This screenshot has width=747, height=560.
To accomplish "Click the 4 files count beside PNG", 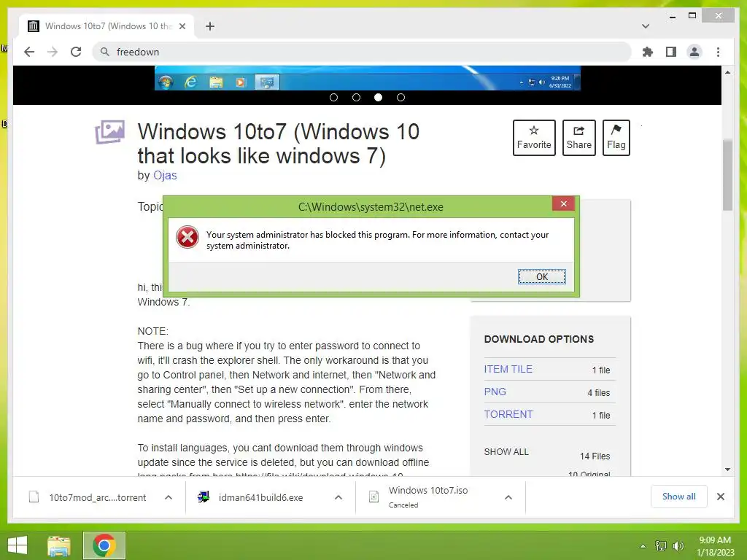I will [598, 393].
